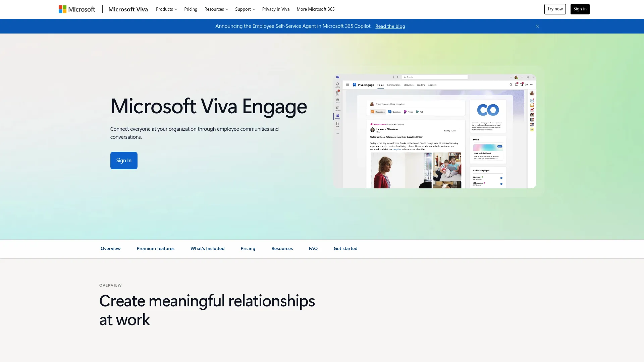Click the Microsoft logo
The height and width of the screenshot is (362, 644).
click(x=77, y=9)
